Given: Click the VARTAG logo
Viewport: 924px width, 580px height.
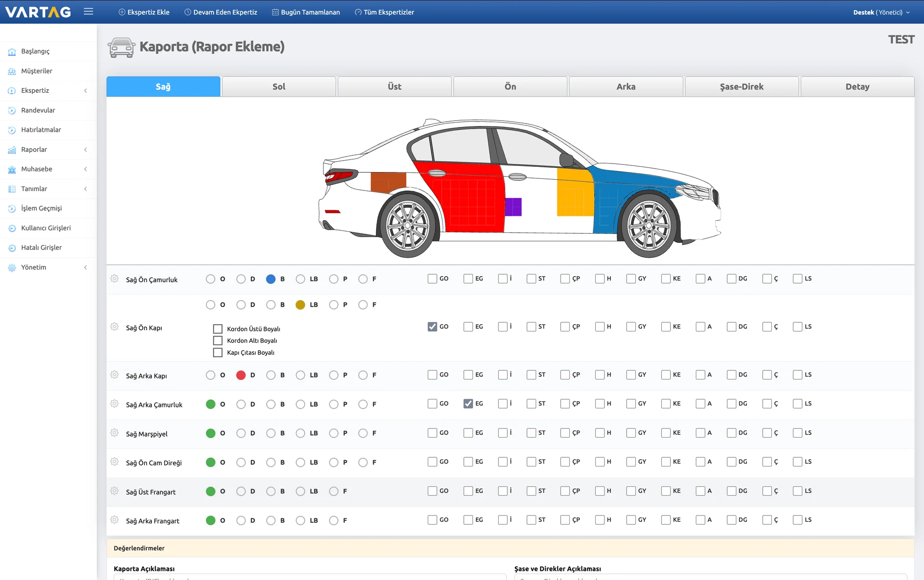Looking at the screenshot, I should point(38,12).
